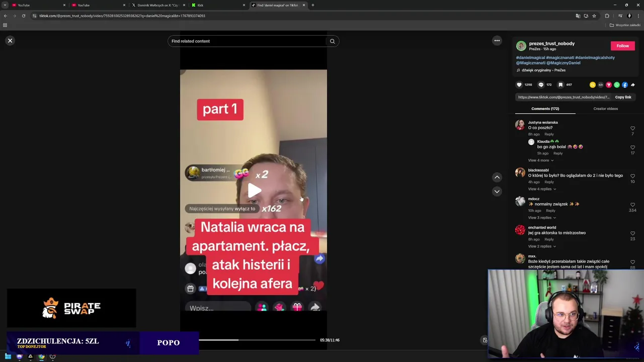Click the embed code icon
644x362 pixels.
tap(601, 85)
